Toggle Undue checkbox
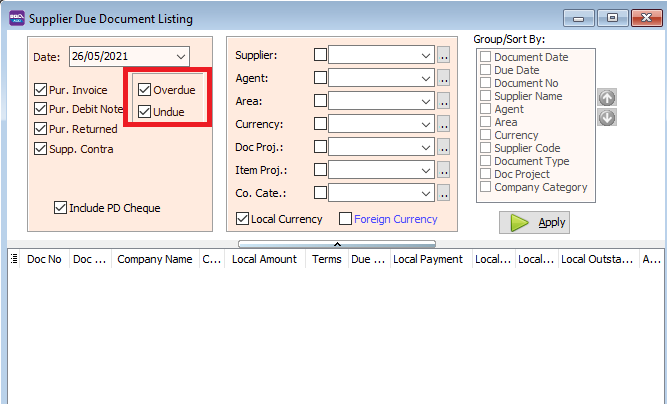The width and height of the screenshot is (667, 404). pos(145,112)
